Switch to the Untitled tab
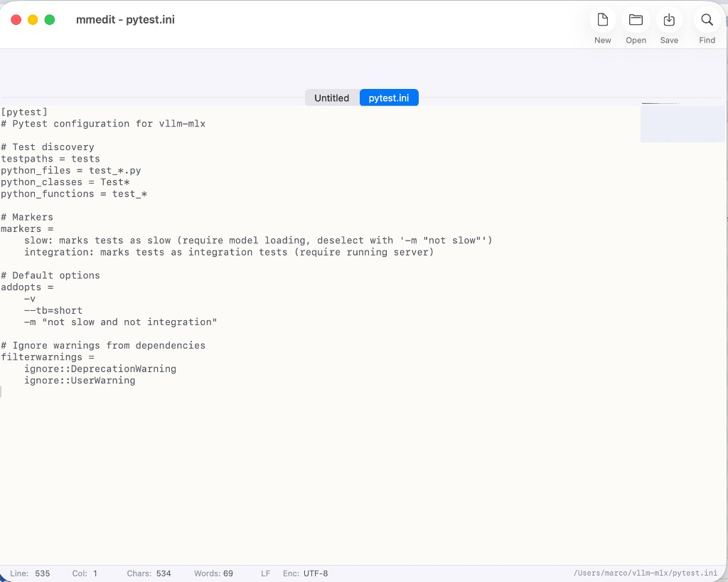This screenshot has width=728, height=582. click(x=331, y=97)
